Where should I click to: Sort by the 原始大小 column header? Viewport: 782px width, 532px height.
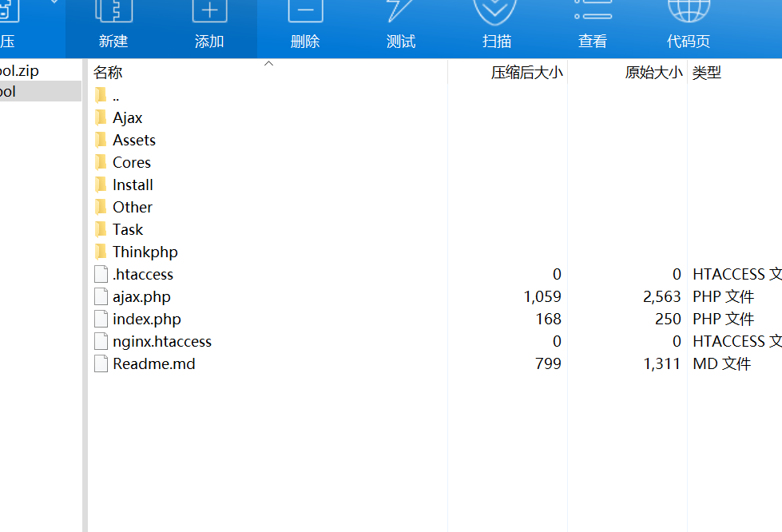click(653, 72)
